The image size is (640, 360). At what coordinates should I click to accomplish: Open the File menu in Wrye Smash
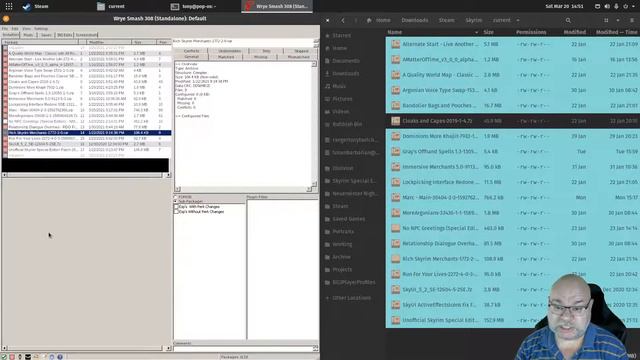coord(4,29)
